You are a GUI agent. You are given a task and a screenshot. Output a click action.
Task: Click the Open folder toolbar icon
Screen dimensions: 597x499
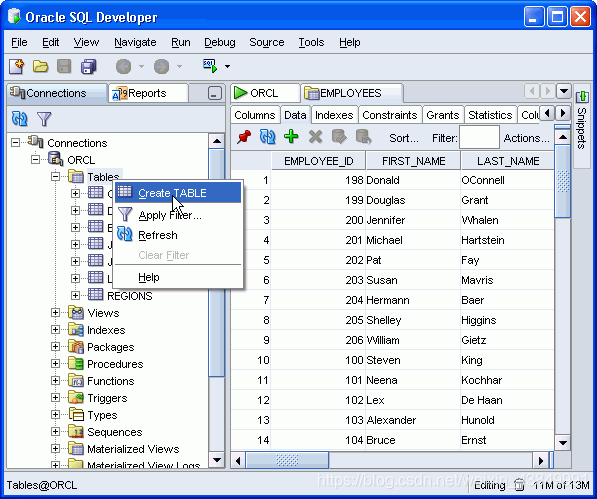(40, 66)
